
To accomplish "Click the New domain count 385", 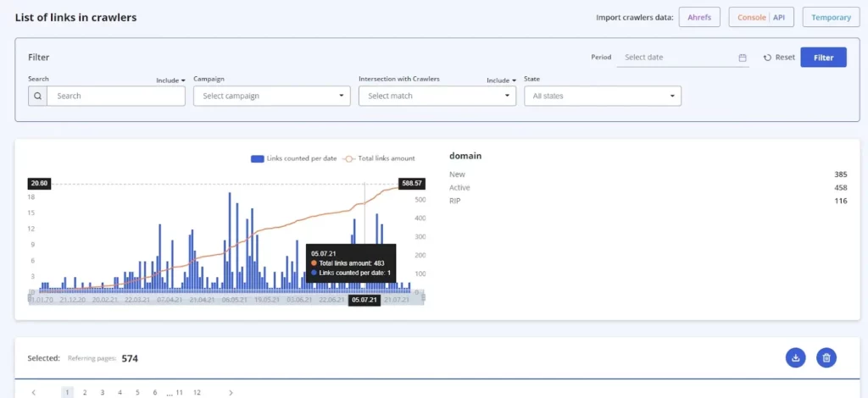I will [x=840, y=174].
